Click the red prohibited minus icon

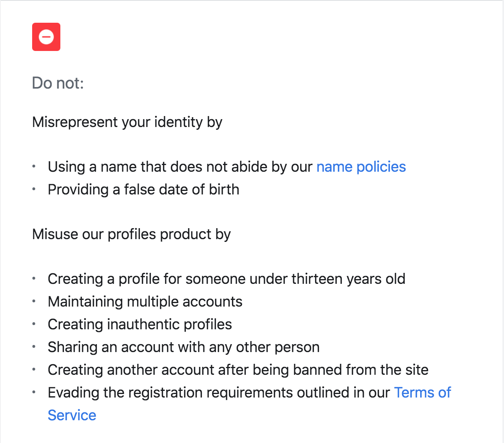pyautogui.click(x=46, y=37)
